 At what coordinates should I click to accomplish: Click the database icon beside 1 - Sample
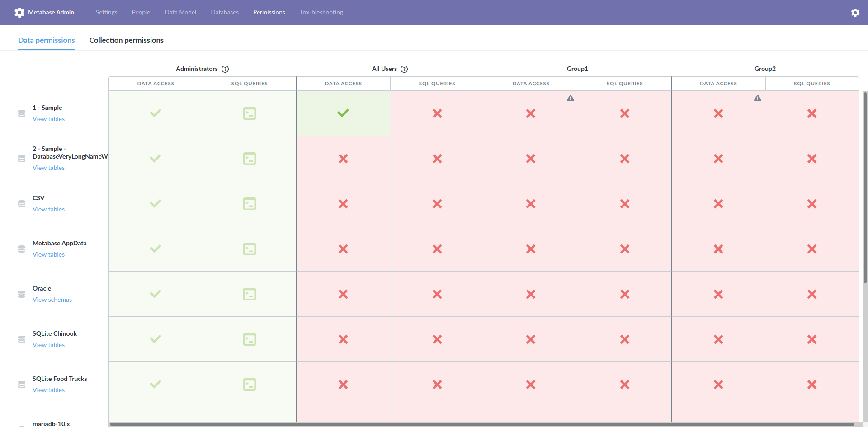(x=21, y=113)
